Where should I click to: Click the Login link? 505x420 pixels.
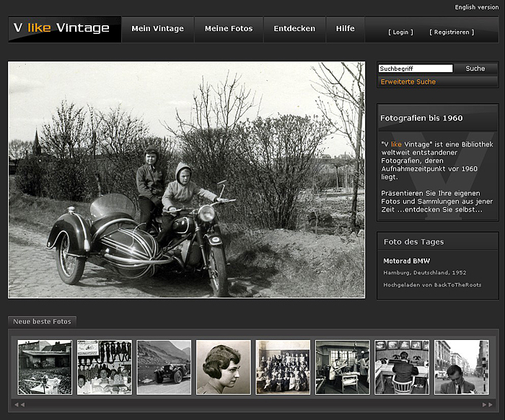click(x=400, y=32)
